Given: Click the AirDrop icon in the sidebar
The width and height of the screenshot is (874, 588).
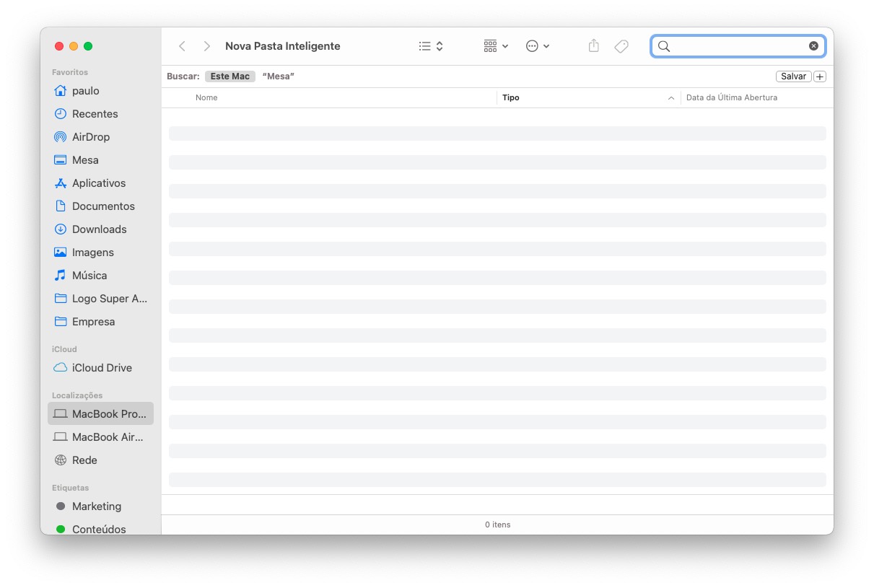Looking at the screenshot, I should [61, 137].
